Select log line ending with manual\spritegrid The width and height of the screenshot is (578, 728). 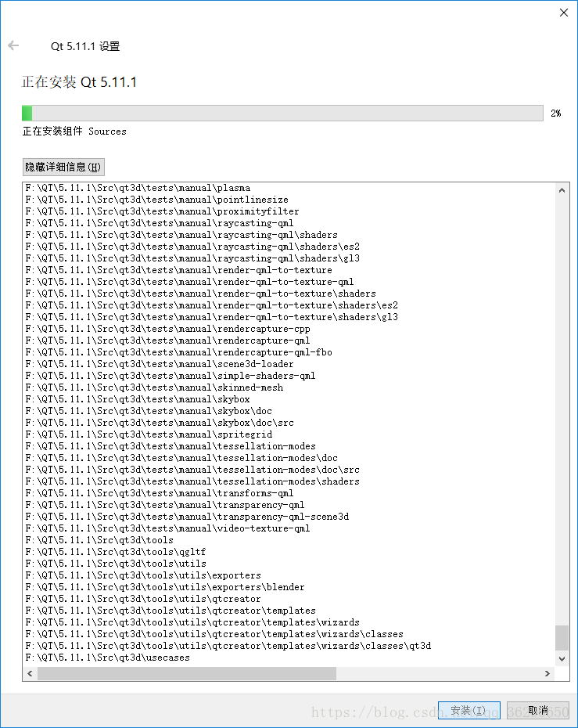coord(149,434)
